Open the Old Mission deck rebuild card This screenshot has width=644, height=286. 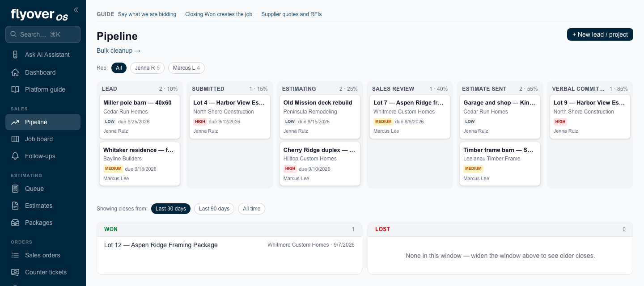pos(320,117)
